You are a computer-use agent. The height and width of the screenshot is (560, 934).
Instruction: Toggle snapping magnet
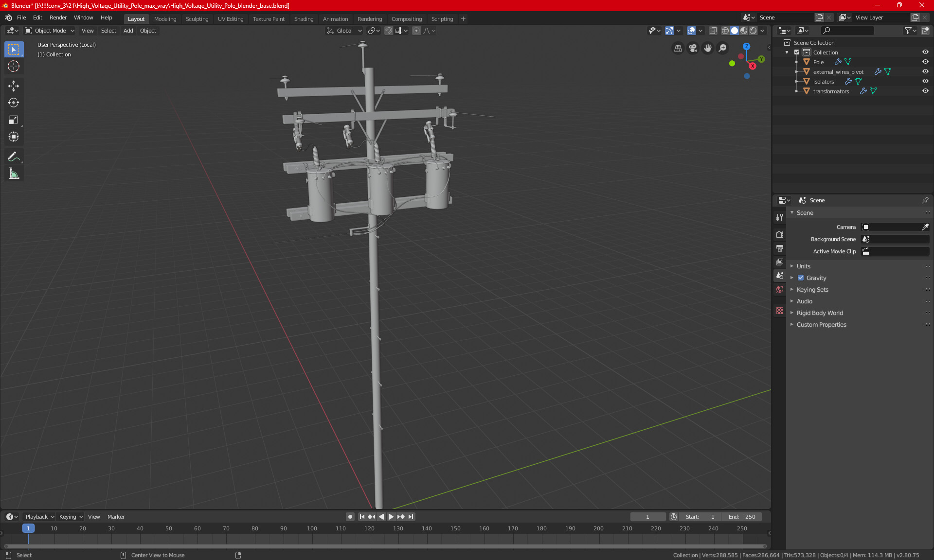389,31
